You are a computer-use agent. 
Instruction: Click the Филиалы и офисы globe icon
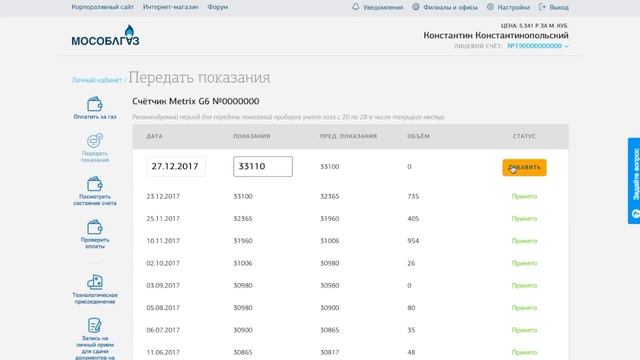(x=416, y=7)
